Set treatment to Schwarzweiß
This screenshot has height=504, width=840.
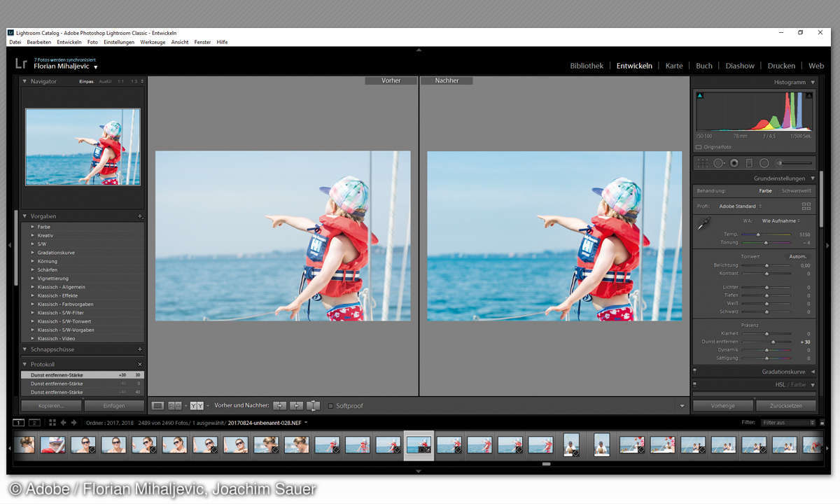(796, 190)
